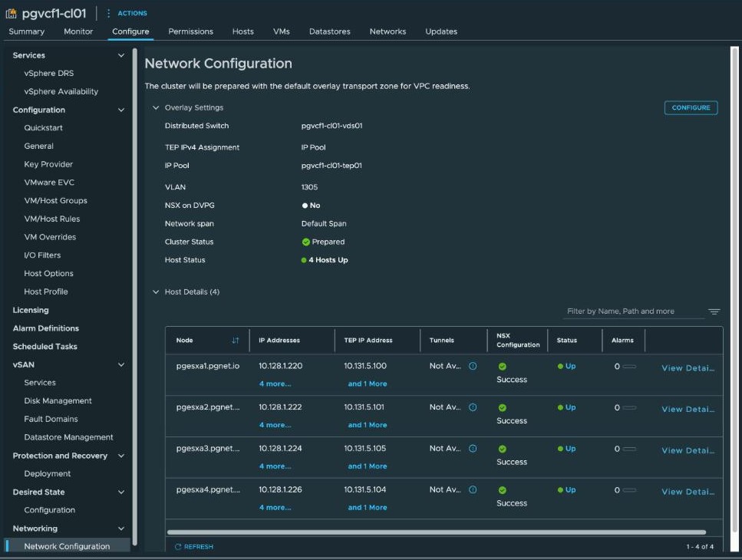Click the table horizontal scrollbar
742x560 pixels.
tap(437, 532)
